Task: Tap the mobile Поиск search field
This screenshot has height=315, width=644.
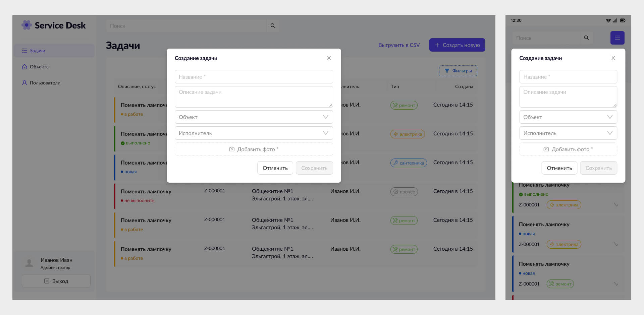Action: click(x=546, y=38)
